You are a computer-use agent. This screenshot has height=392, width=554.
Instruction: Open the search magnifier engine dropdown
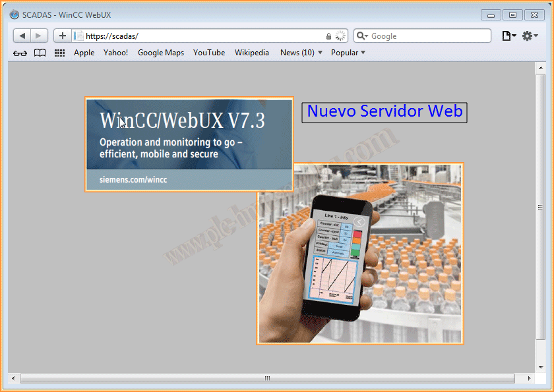362,36
